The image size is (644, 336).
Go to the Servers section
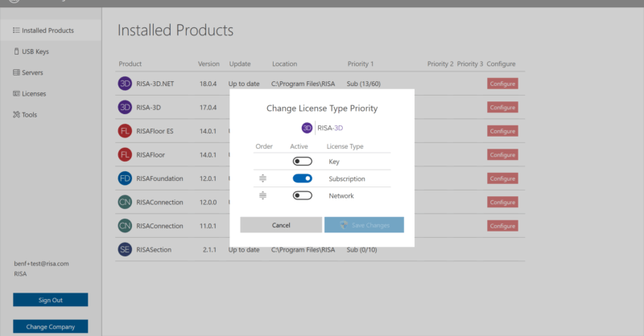coord(32,72)
